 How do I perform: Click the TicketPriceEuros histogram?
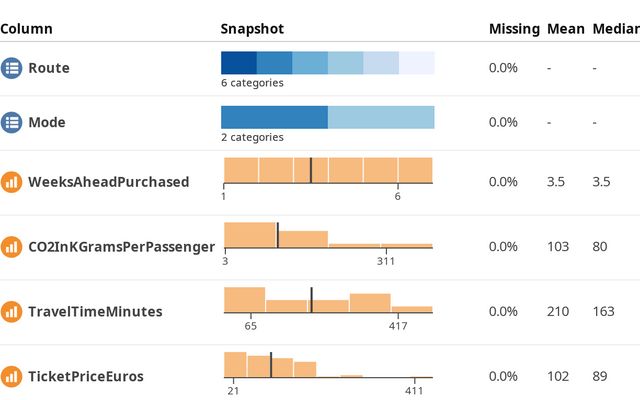click(x=328, y=366)
